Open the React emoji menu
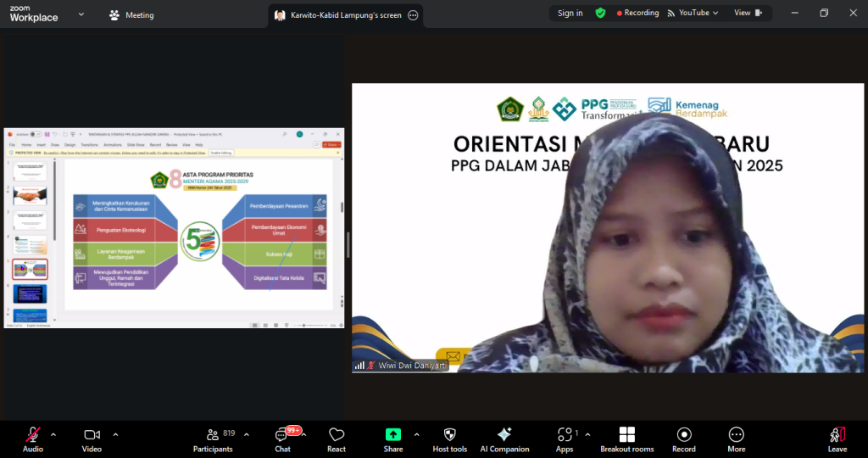The image size is (868, 458). pos(337,438)
